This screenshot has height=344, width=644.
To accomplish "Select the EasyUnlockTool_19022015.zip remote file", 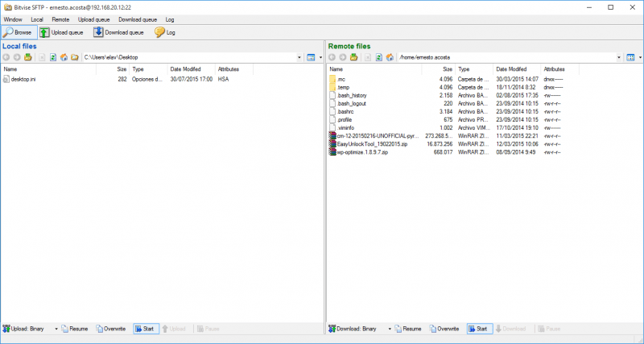I will [x=373, y=144].
